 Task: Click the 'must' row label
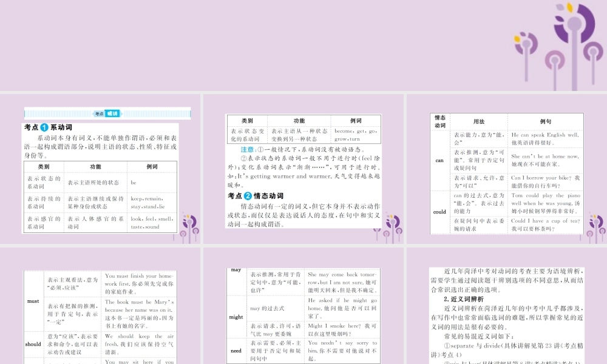[x=33, y=300]
